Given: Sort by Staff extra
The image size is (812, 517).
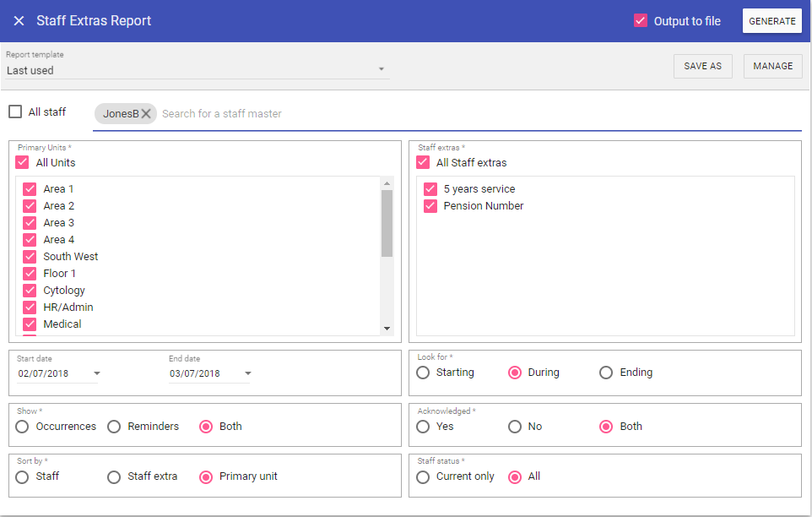Looking at the screenshot, I should click(x=114, y=477).
